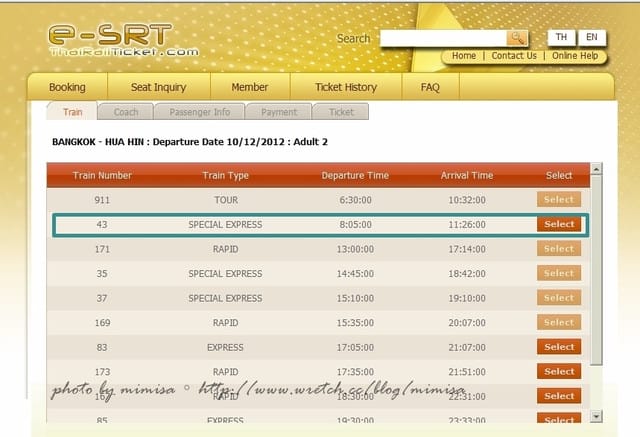Click train number 911 cell
This screenshot has height=437, width=640.
pyautogui.click(x=102, y=200)
